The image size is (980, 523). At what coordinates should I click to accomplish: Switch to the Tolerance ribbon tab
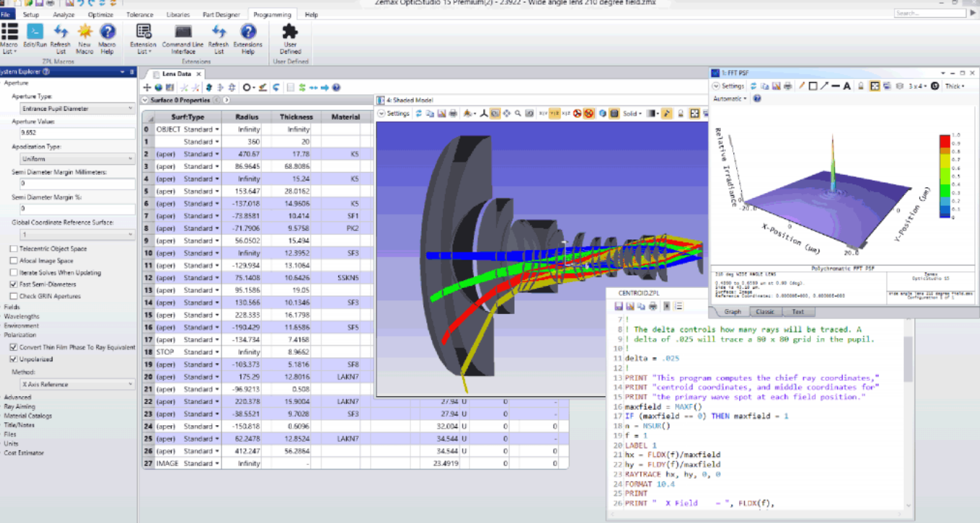(x=140, y=15)
